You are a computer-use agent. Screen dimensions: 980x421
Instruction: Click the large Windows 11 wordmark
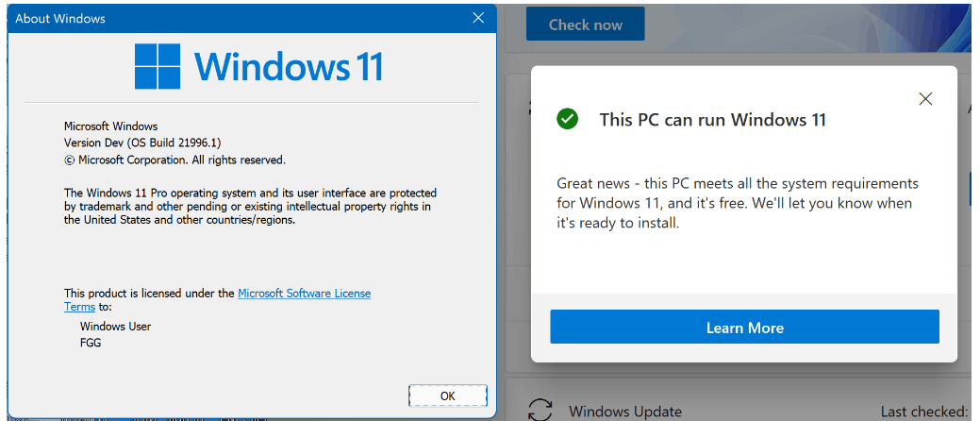click(288, 66)
